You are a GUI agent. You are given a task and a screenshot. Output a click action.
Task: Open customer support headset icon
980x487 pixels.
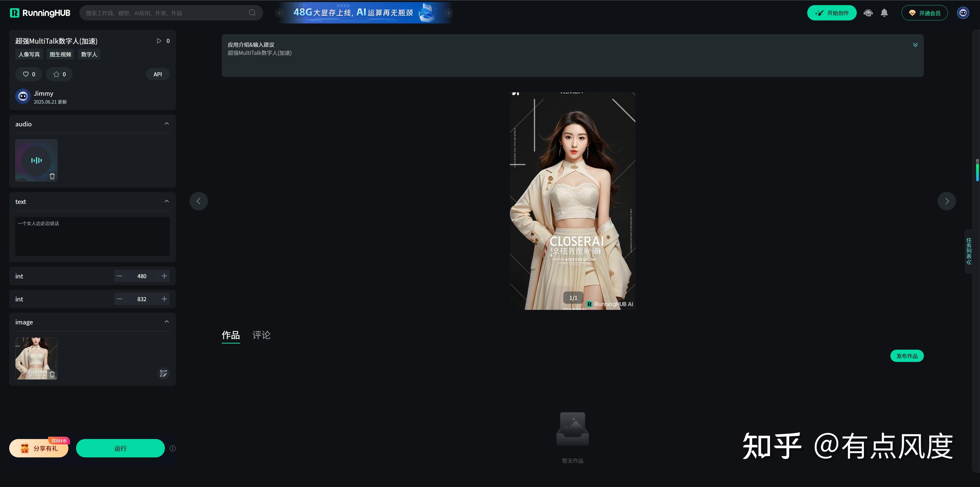[x=868, y=13]
